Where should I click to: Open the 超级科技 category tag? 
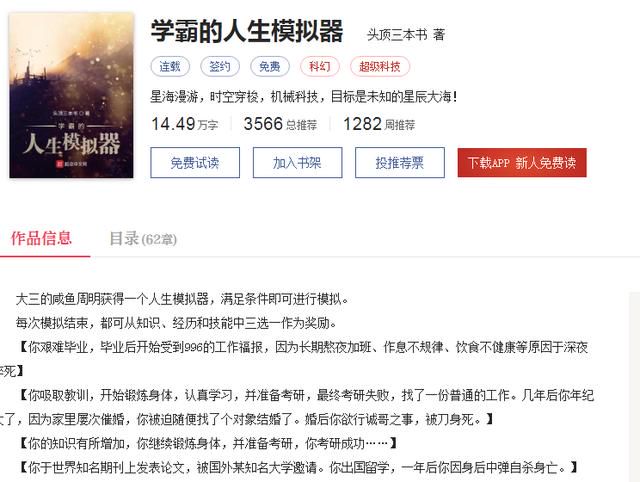pyautogui.click(x=380, y=67)
